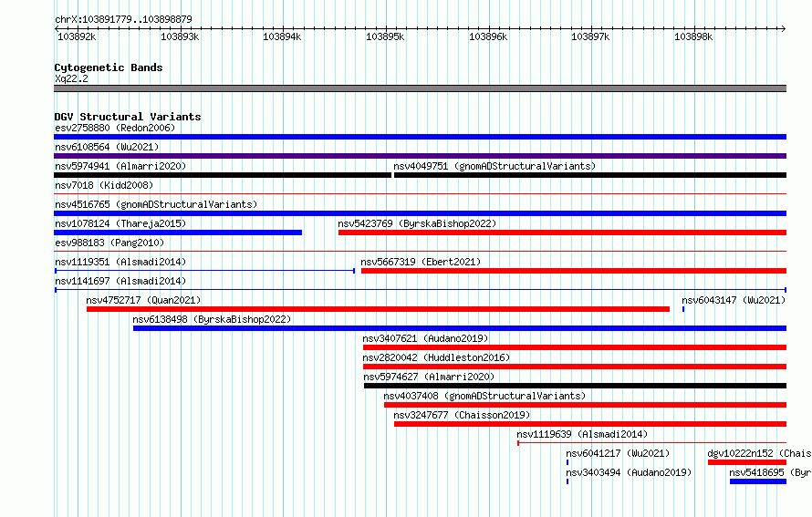Click the Cytogenetic Bands track title

coord(109,67)
